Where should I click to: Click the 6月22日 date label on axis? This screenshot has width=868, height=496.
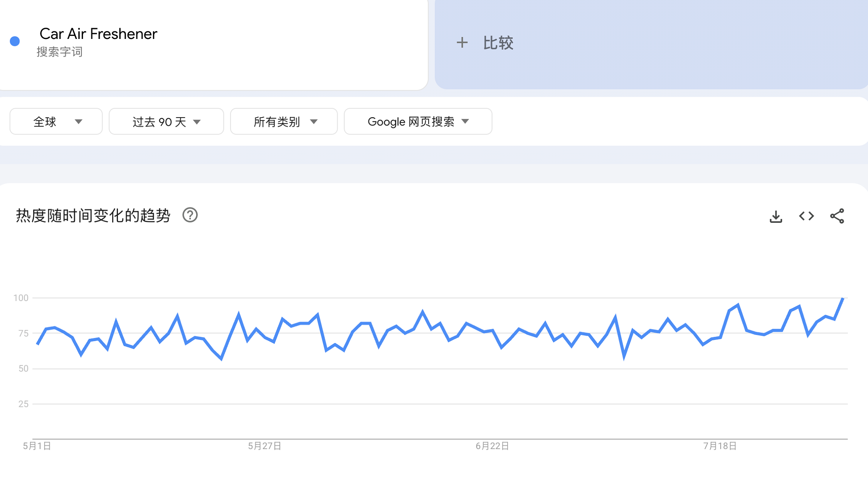[x=492, y=446]
